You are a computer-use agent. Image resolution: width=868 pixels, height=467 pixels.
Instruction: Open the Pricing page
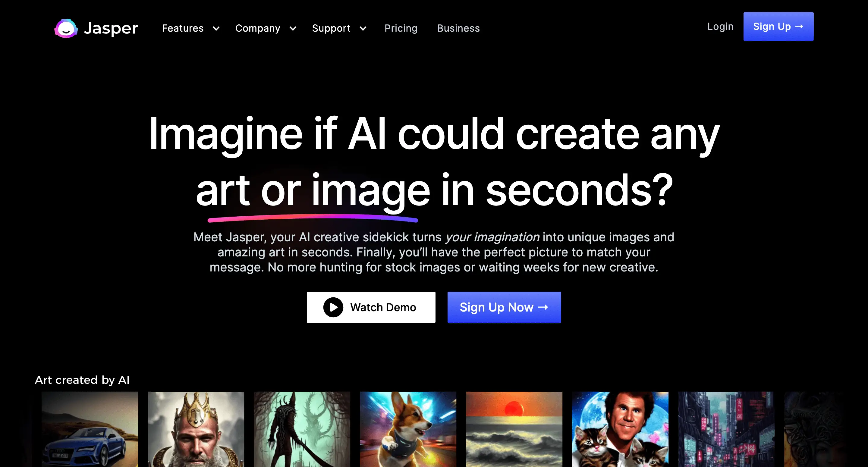pos(401,28)
